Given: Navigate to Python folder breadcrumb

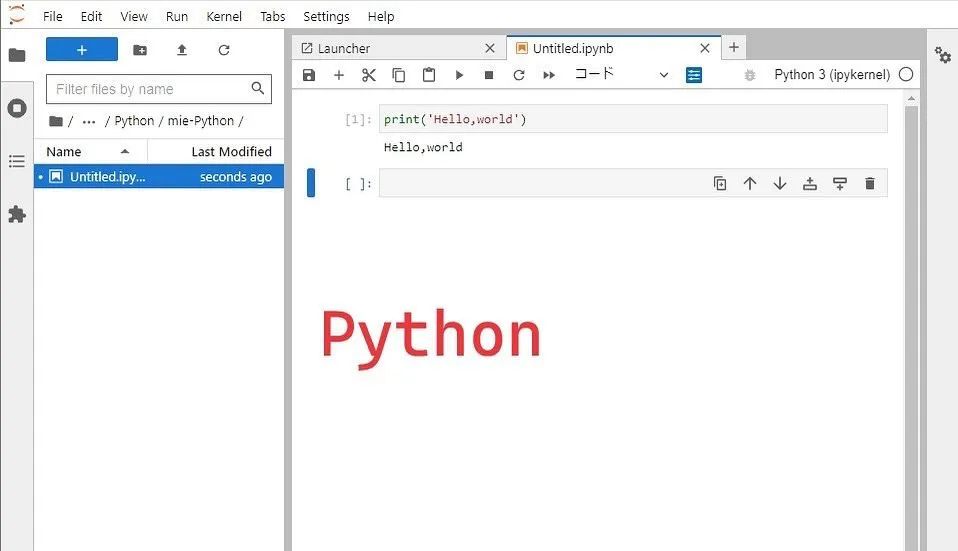Looking at the screenshot, I should coord(134,121).
